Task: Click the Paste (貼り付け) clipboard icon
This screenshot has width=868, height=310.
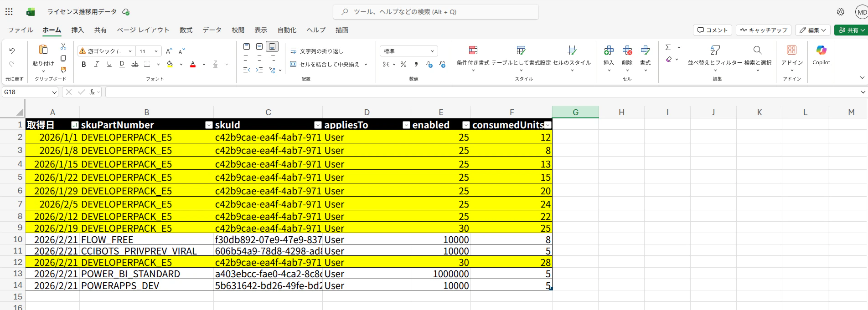Action: 43,50
